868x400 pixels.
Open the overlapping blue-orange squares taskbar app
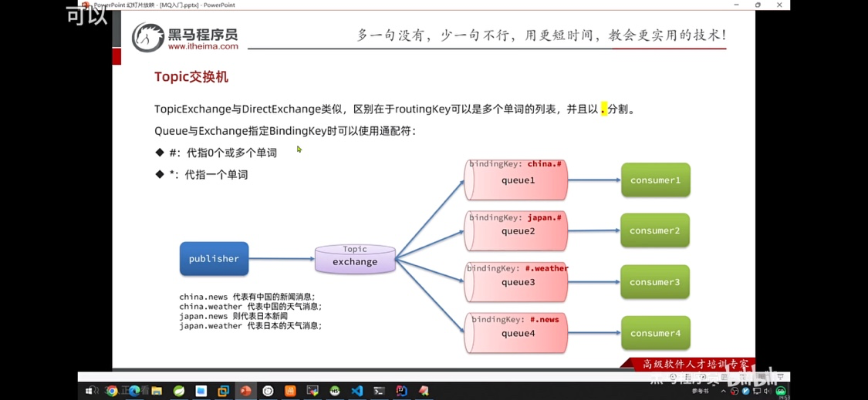(223, 391)
